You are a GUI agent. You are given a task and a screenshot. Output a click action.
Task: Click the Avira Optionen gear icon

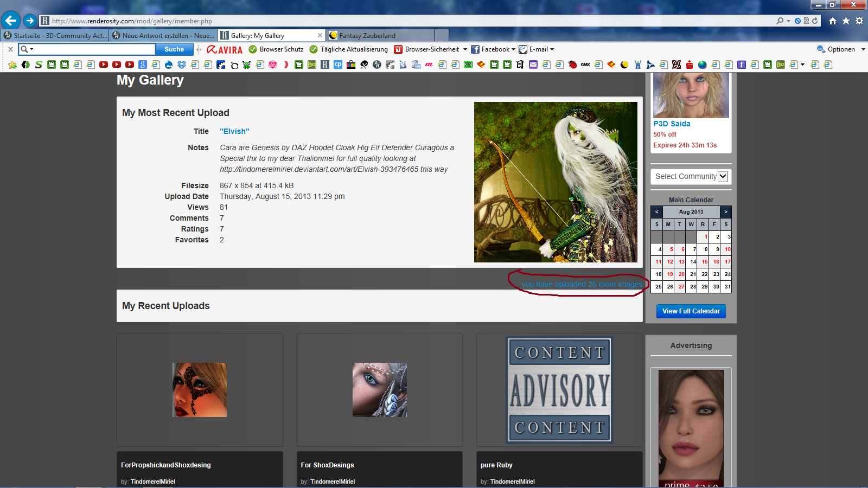click(x=821, y=49)
